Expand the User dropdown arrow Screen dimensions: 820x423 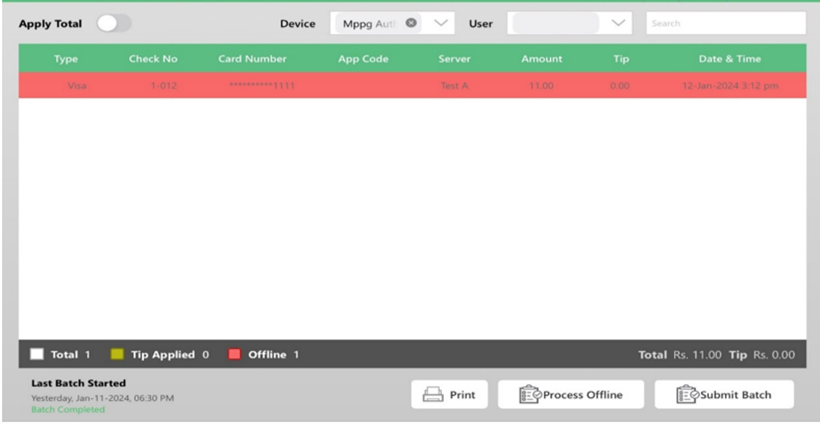pos(619,23)
